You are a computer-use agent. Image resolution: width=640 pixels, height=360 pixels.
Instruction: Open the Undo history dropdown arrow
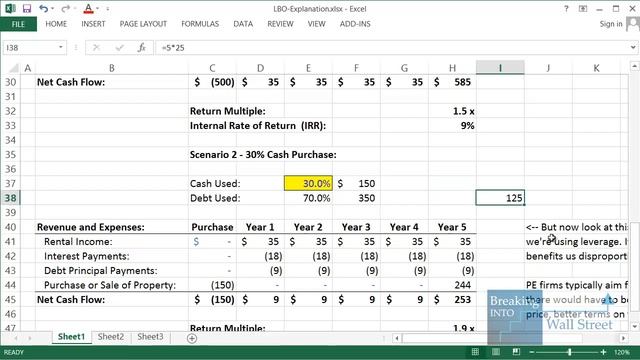[x=53, y=9]
